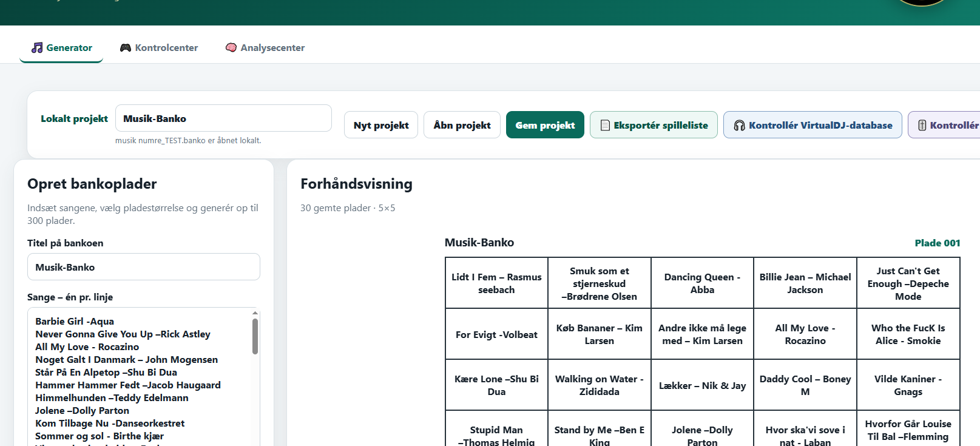
Task: Click the Titel på bankoen input field
Action: [x=144, y=267]
